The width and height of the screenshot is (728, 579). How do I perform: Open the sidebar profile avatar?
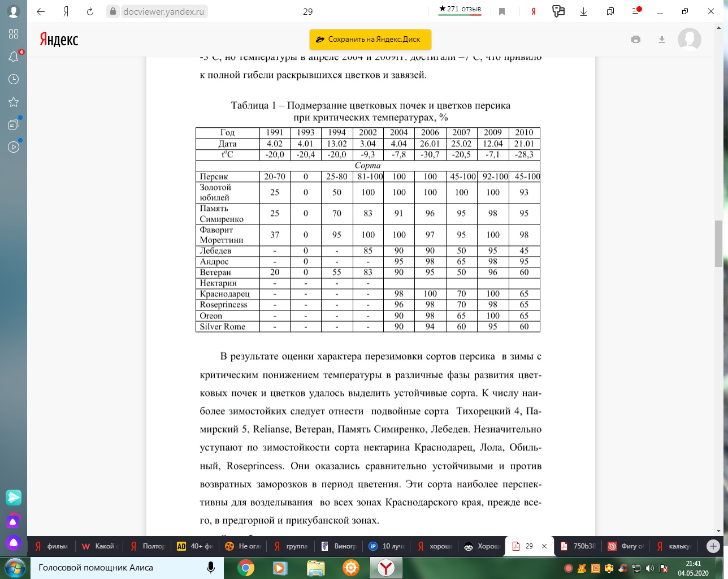(14, 11)
